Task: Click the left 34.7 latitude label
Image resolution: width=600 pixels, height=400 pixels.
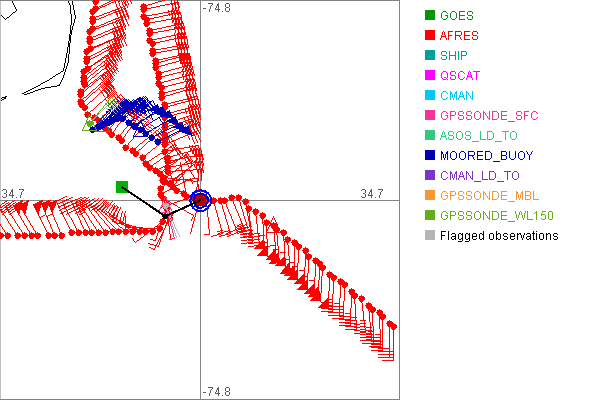Action: click(x=12, y=193)
